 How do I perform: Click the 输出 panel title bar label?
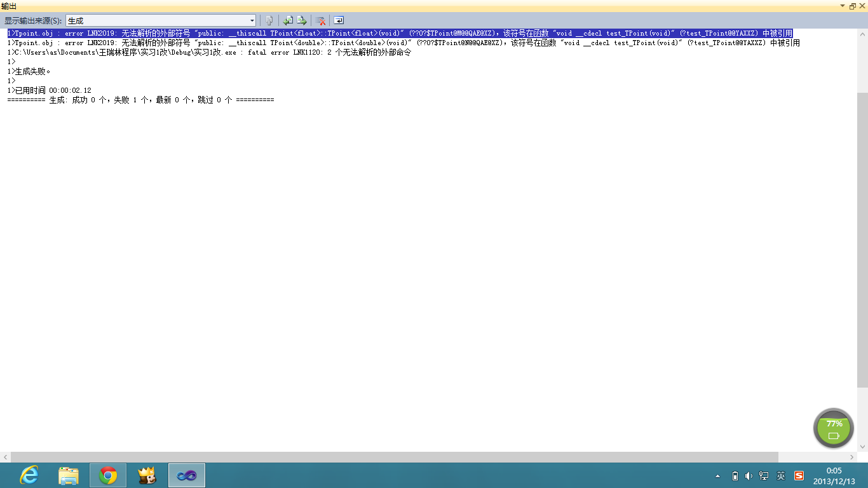pos(9,6)
